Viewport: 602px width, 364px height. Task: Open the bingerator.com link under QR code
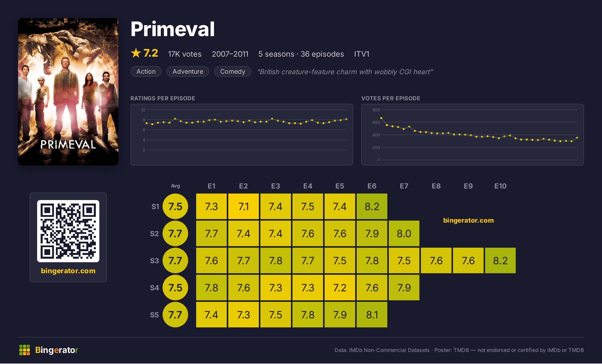point(68,271)
